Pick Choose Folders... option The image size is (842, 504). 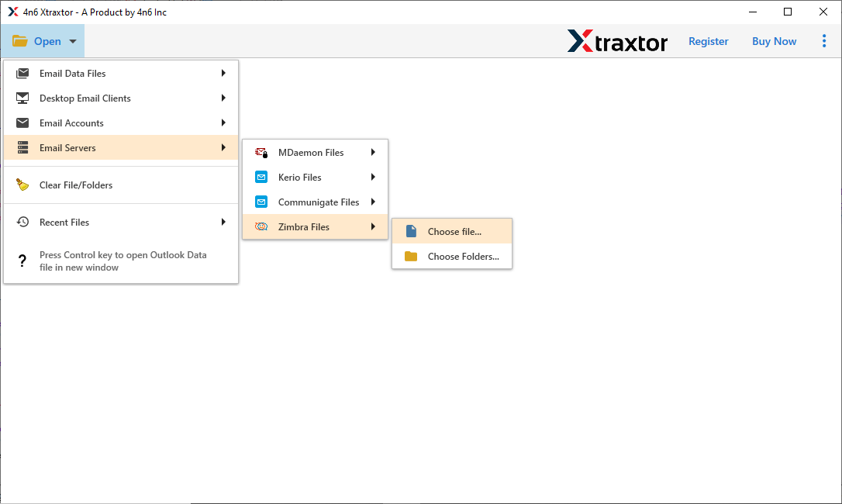click(452, 257)
